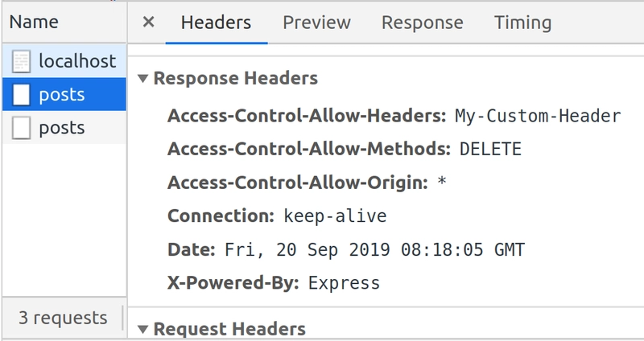Collapse the Request Headers section
This screenshot has height=341, width=644.
[x=143, y=329]
